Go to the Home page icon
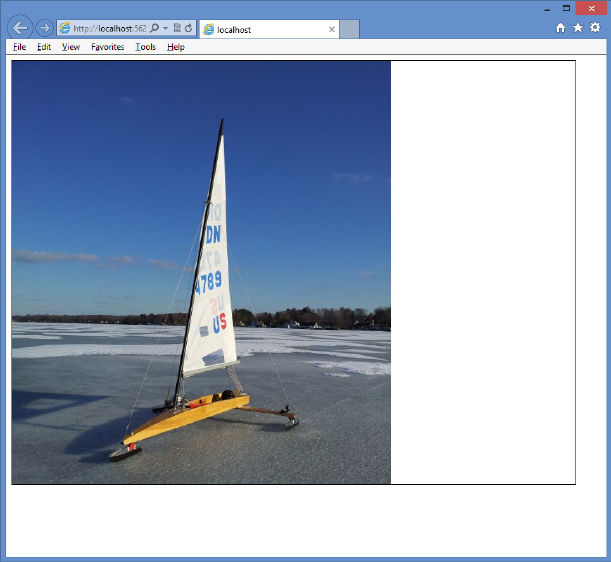 pos(560,28)
